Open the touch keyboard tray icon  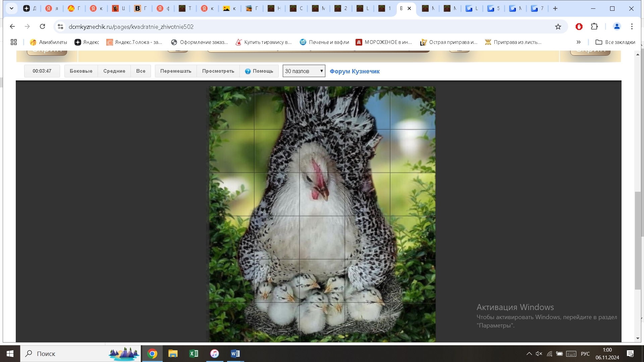click(x=571, y=354)
